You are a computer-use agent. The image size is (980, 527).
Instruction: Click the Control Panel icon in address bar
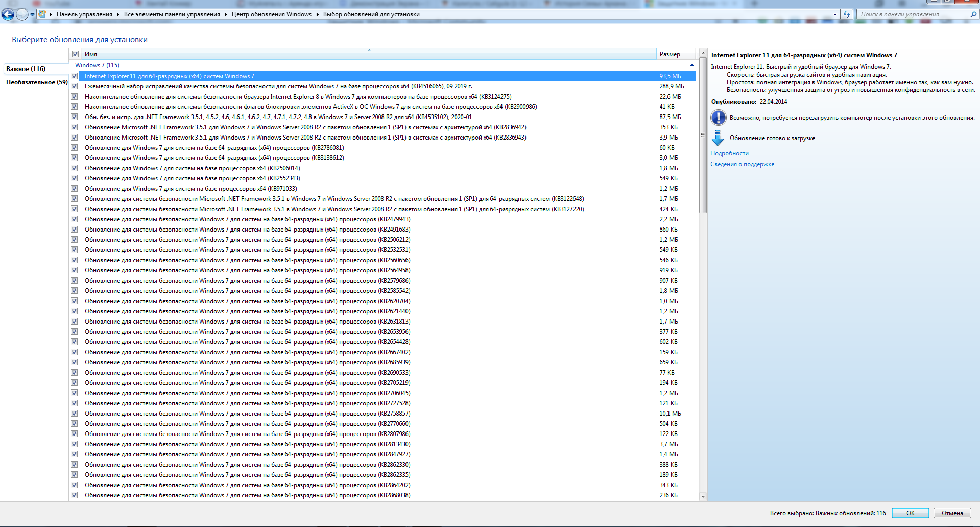click(x=42, y=14)
